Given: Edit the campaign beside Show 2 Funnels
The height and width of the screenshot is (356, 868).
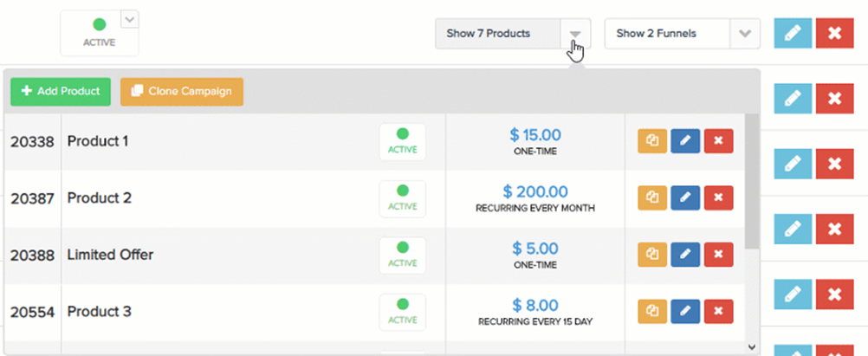Looking at the screenshot, I should tap(793, 33).
